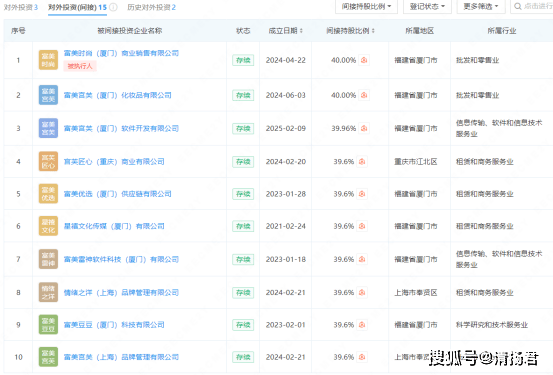This screenshot has height=375, width=553.
Task: Open equity chain icon in 2024-06-03 row
Action: 364,95
